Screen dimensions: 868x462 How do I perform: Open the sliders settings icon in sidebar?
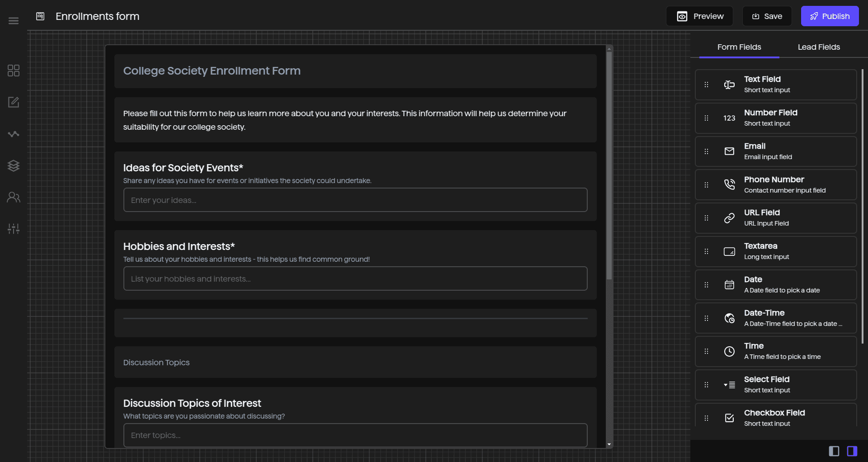[x=14, y=229]
